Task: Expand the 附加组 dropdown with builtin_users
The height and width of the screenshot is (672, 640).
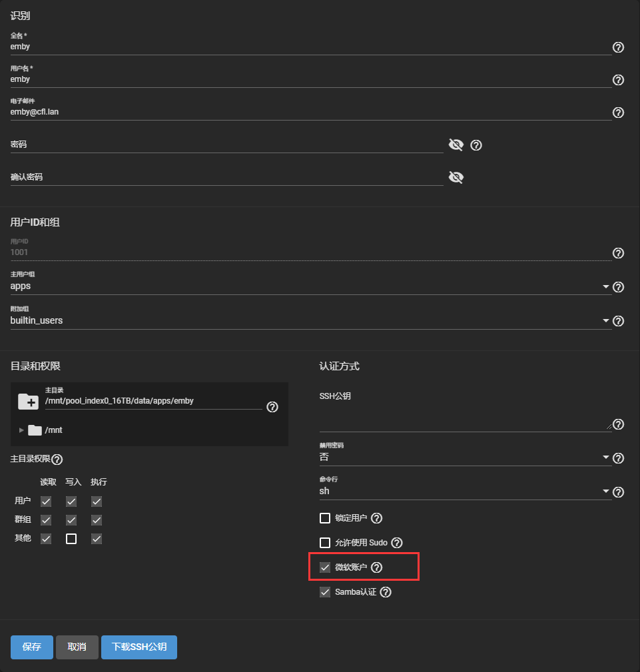Action: (x=605, y=321)
